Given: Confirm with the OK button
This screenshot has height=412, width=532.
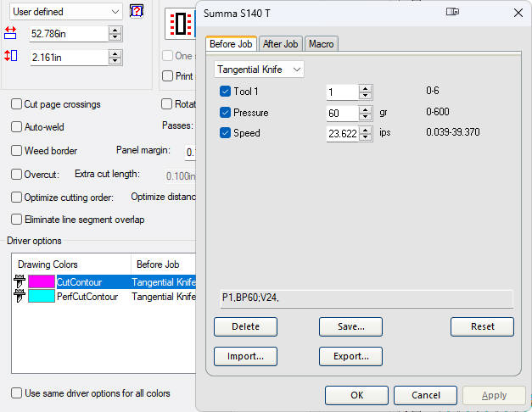Looking at the screenshot, I should click(356, 395).
